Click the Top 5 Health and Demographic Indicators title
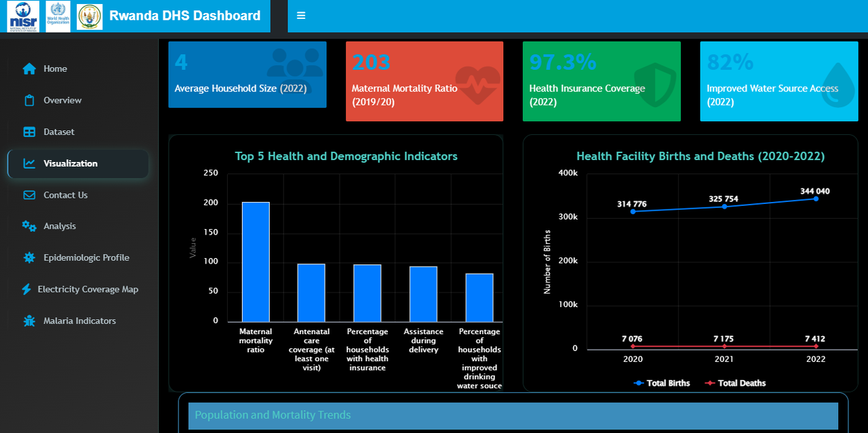The image size is (868, 433). click(347, 157)
